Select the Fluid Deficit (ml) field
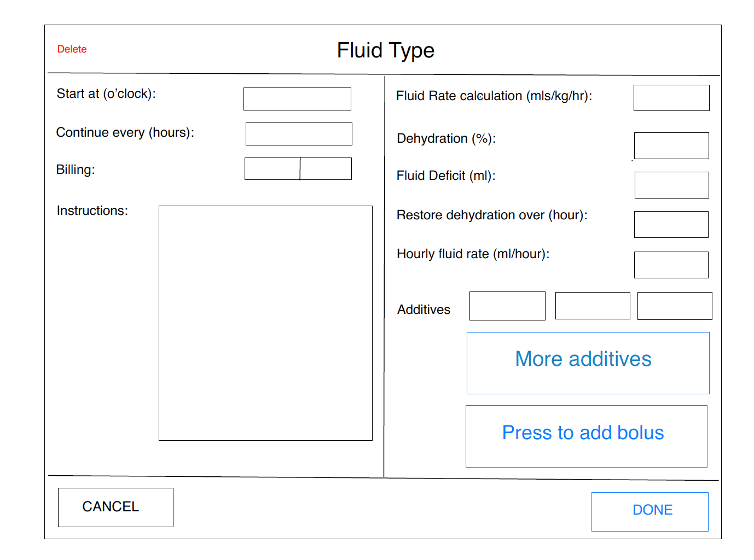Viewport: 754px width, 560px height. point(671,185)
